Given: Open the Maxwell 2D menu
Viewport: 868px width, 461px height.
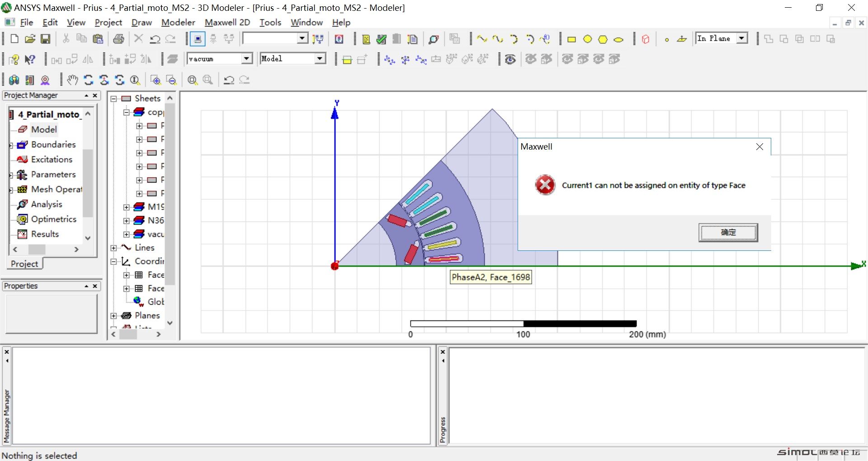Looking at the screenshot, I should (227, 22).
